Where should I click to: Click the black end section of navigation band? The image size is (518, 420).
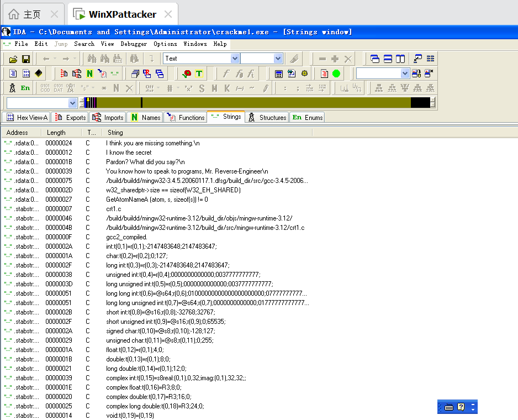(421, 103)
